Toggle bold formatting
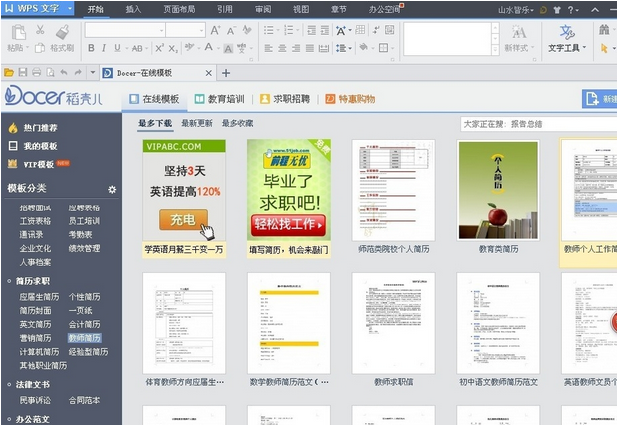 tap(91, 48)
